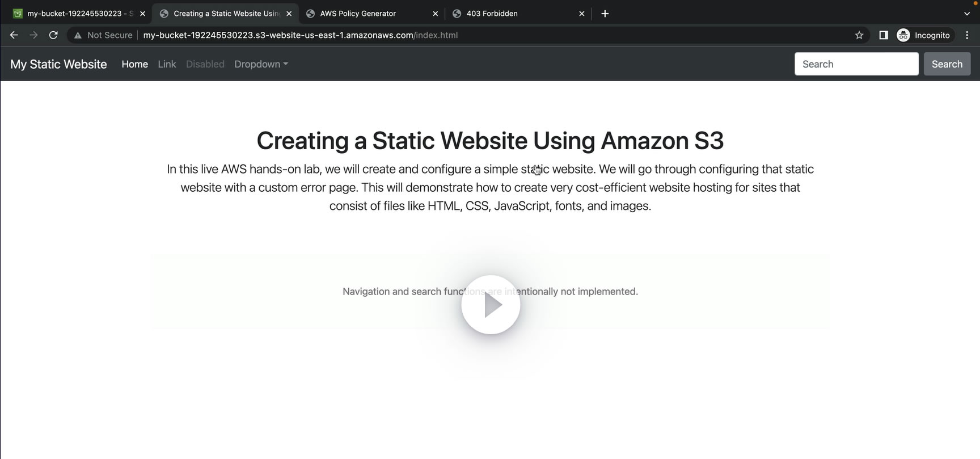Click the browser forward arrow
This screenshot has width=980, height=459.
coord(33,35)
